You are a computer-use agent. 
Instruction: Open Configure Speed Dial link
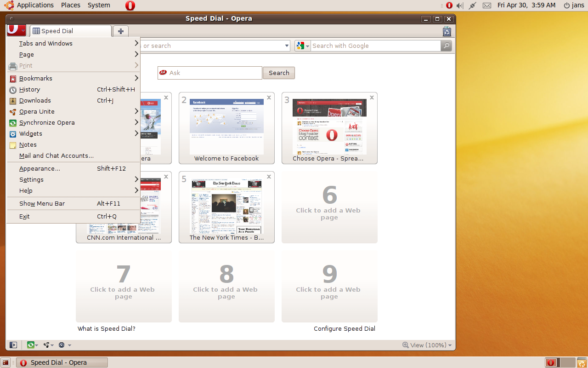pos(345,328)
